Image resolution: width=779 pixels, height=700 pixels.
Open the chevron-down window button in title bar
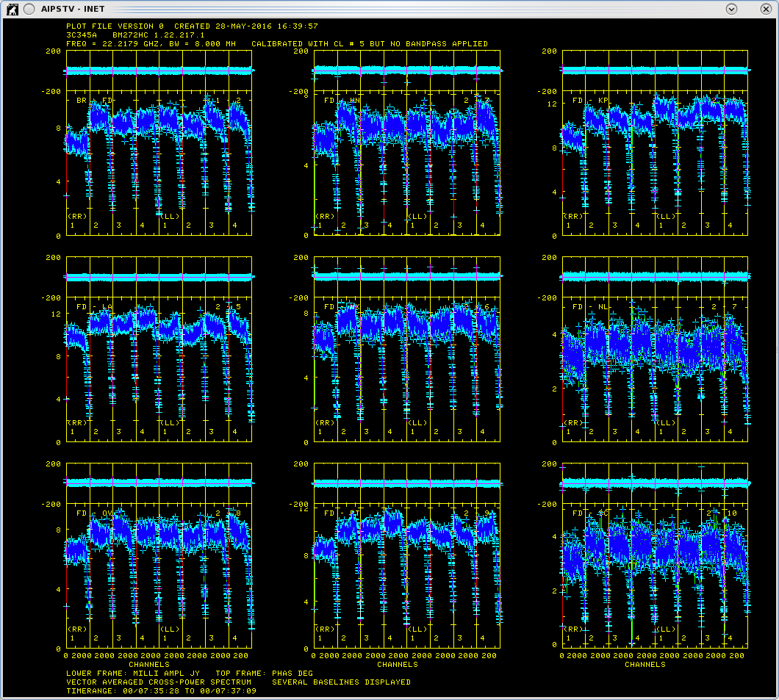tap(730, 9)
